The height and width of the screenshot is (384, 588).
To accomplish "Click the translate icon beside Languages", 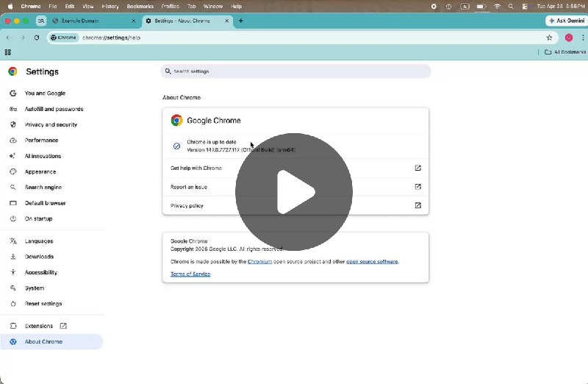I will coord(13,241).
